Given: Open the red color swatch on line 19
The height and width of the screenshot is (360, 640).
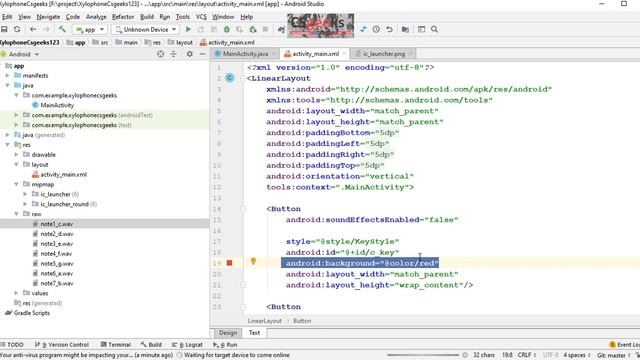Looking at the screenshot, I should click(x=229, y=263).
